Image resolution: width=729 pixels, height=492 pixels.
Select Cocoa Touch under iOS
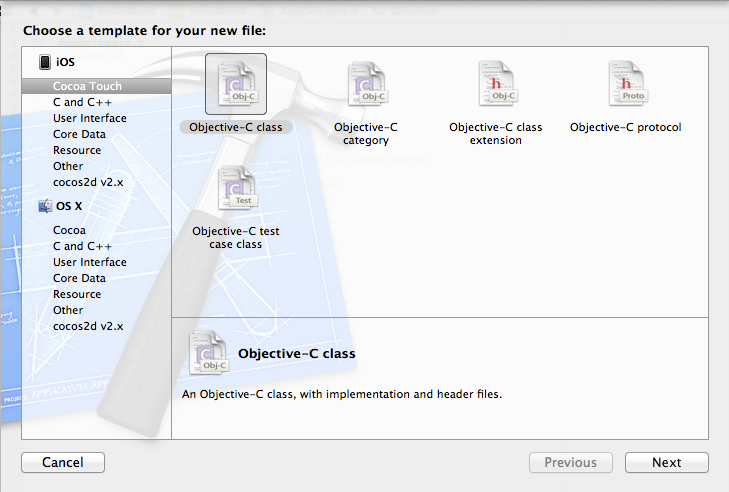pos(97,86)
